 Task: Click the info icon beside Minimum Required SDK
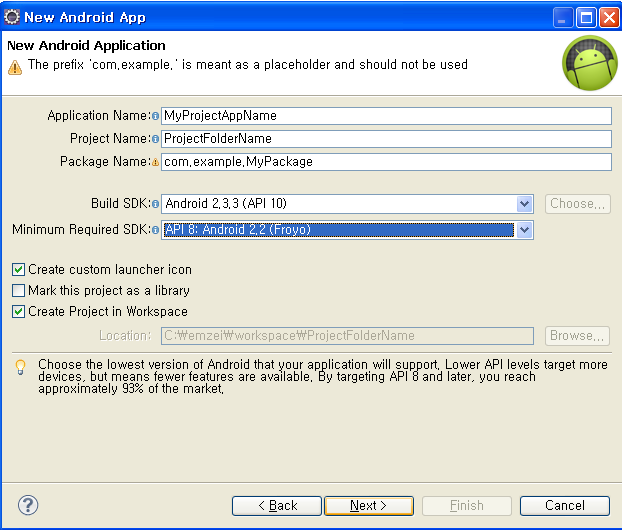[156, 230]
